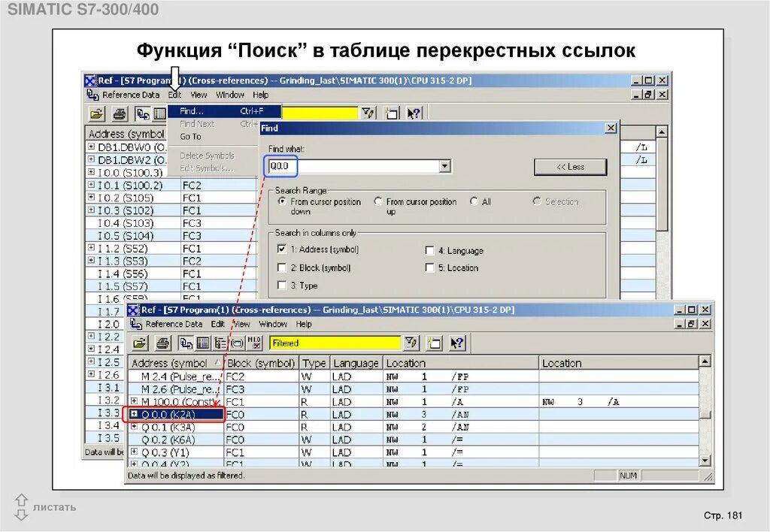Expand I 1.2 (S52) row
Screen dimensions: 770x532
(91, 247)
